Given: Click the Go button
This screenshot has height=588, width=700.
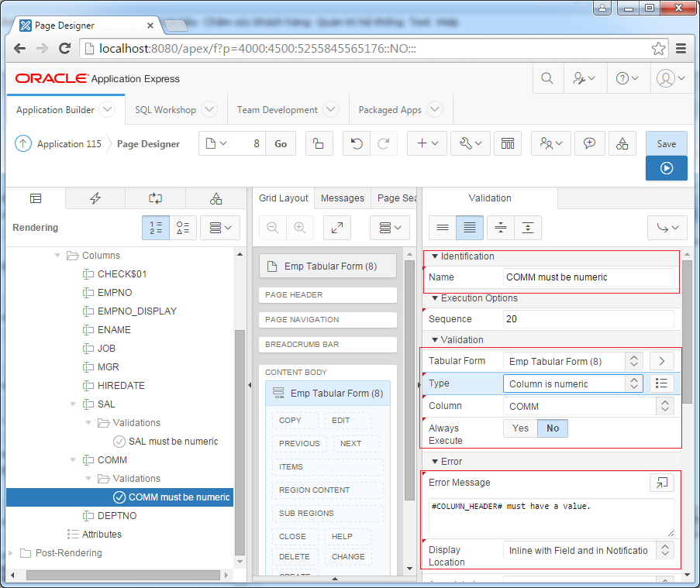Looking at the screenshot, I should click(281, 143).
